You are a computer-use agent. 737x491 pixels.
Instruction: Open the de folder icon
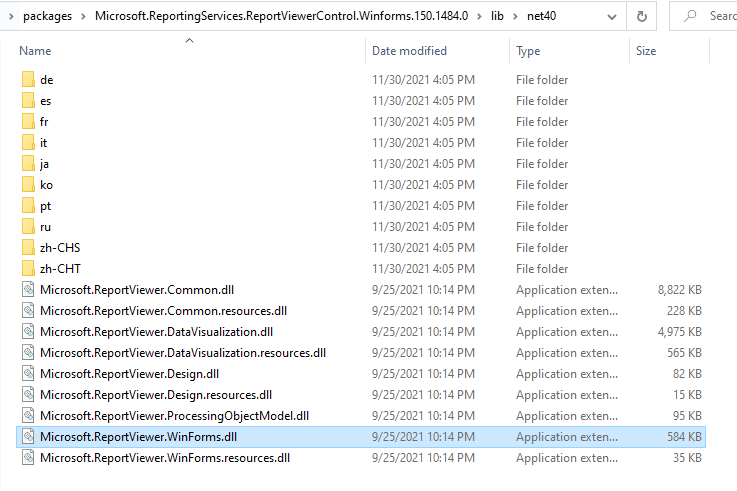click(x=28, y=79)
